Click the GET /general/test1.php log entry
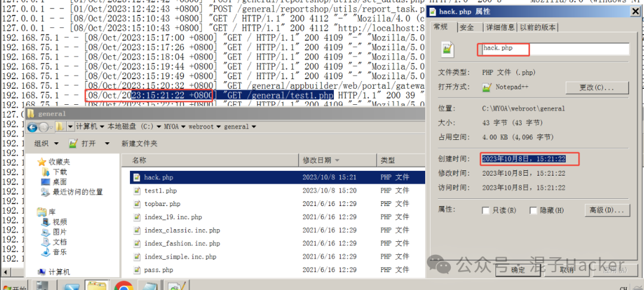644x290 pixels. click(279, 95)
